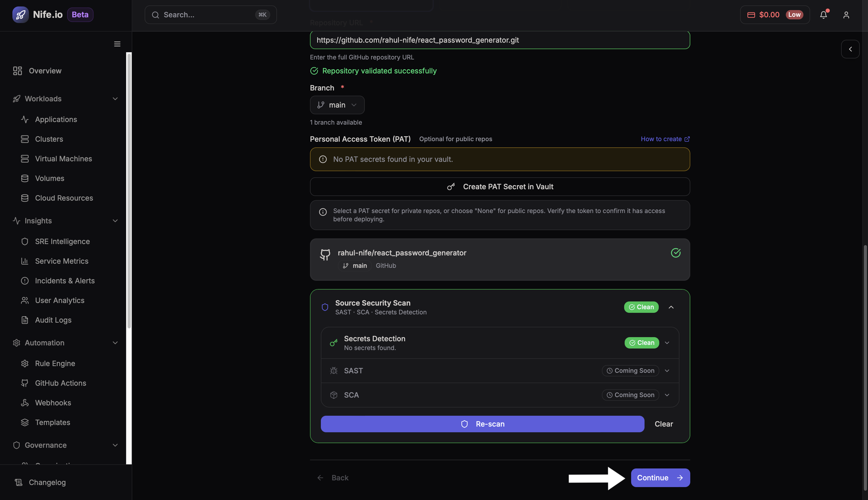Expand the SAST scan row
The width and height of the screenshot is (868, 500).
tap(667, 370)
